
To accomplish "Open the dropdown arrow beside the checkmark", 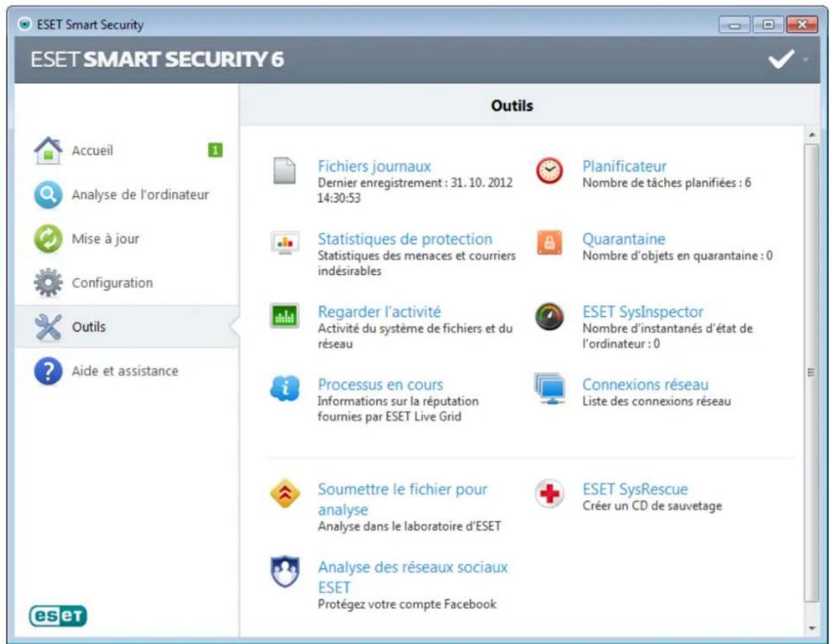I will tap(805, 60).
